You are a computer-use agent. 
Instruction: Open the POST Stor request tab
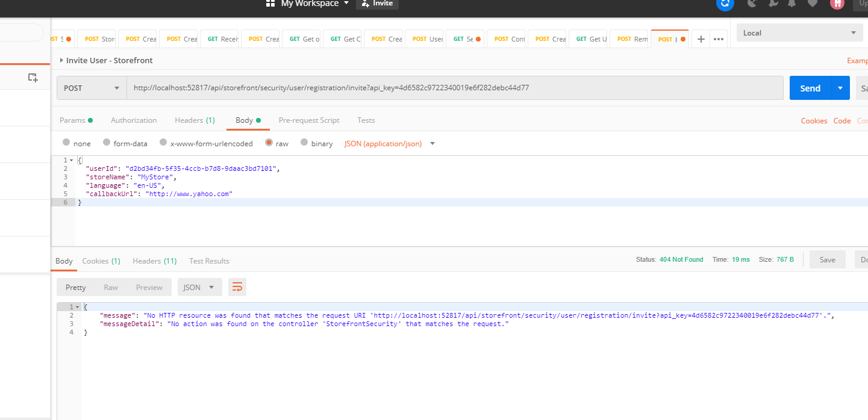click(96, 39)
